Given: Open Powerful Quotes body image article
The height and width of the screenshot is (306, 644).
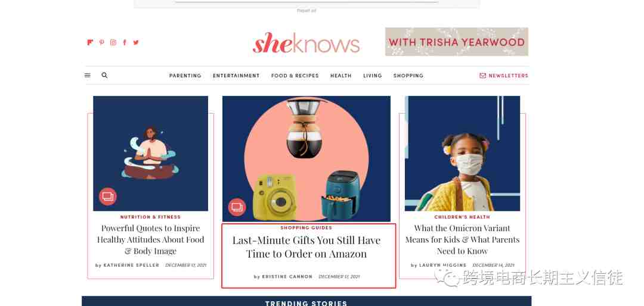Looking at the screenshot, I should click(x=150, y=239).
